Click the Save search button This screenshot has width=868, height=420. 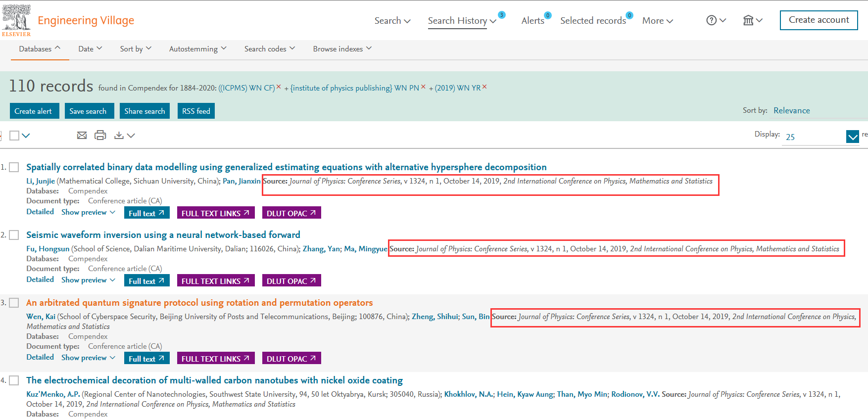point(90,111)
